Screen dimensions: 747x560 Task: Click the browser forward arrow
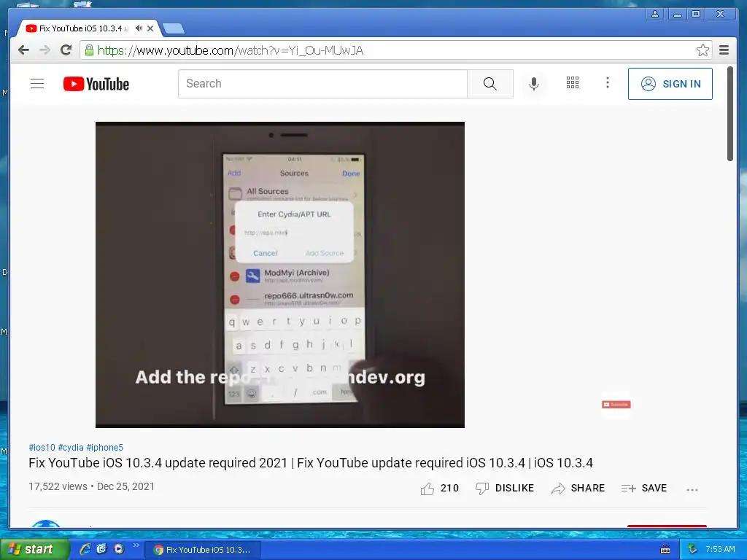coord(44,50)
